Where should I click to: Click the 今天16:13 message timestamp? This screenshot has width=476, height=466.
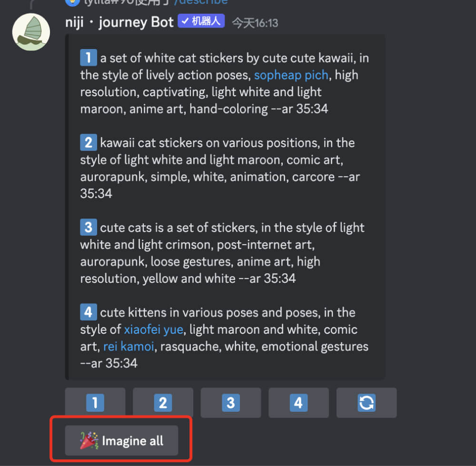255,22
